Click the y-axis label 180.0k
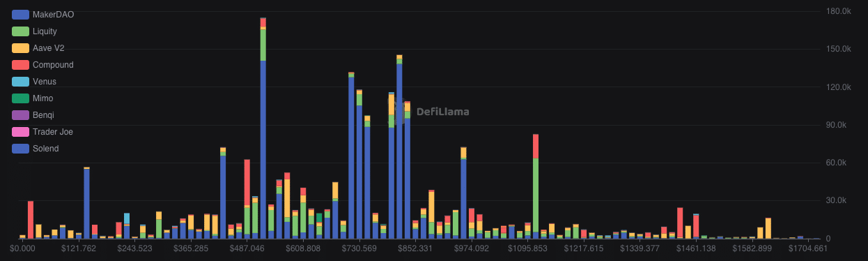Viewport: 868px width, 261px height. pyautogui.click(x=839, y=12)
